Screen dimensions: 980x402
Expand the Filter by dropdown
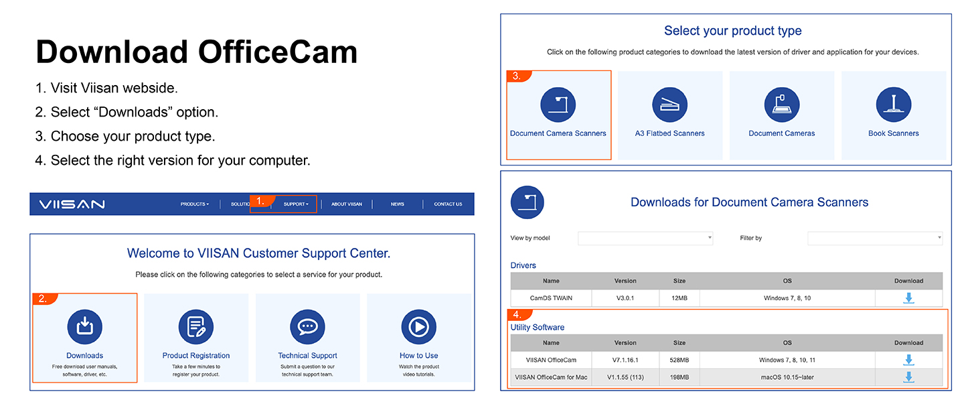(x=875, y=238)
